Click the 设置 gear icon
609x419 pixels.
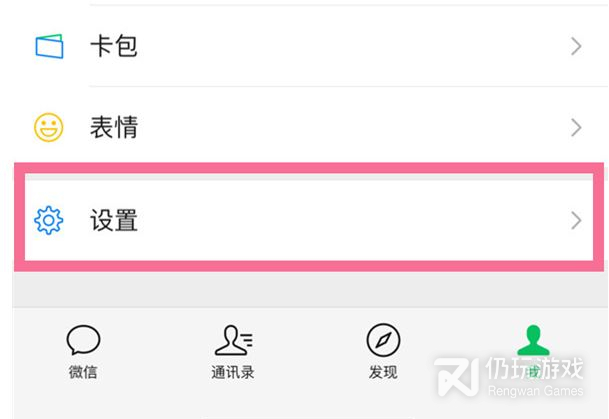point(48,220)
